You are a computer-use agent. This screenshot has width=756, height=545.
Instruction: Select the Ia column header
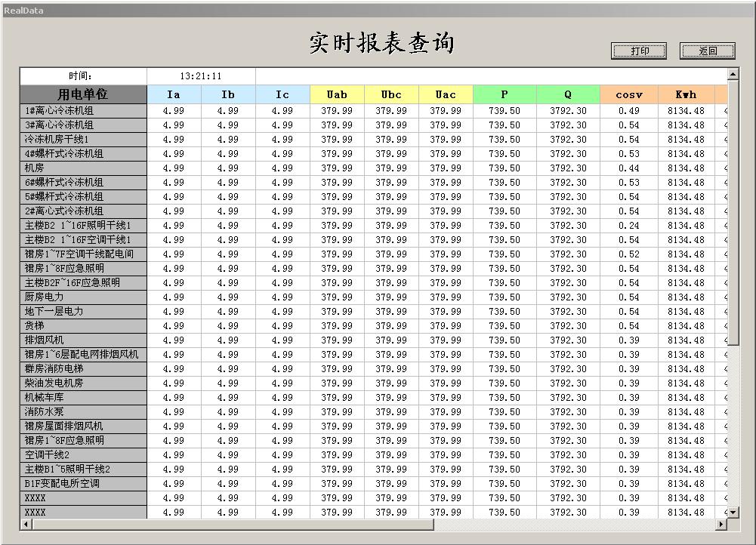174,94
